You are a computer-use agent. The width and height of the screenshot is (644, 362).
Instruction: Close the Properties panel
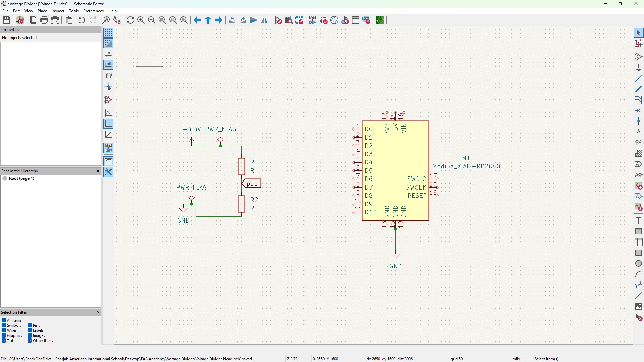point(98,30)
